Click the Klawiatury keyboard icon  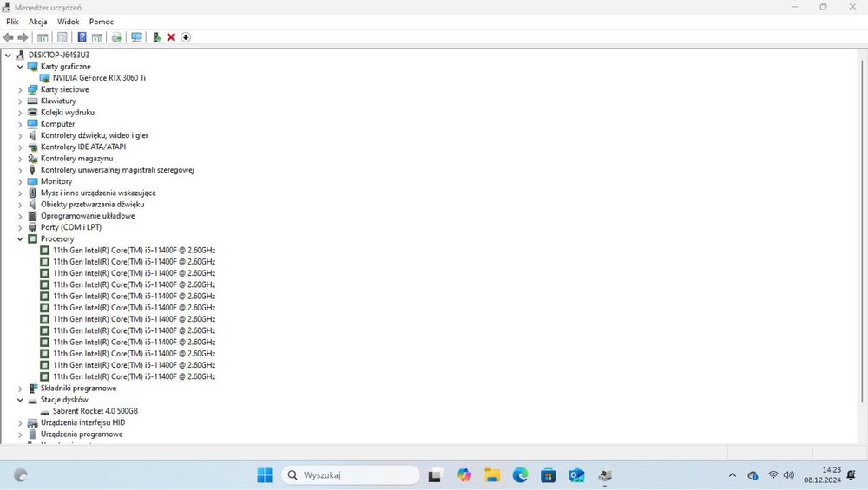[x=33, y=101]
